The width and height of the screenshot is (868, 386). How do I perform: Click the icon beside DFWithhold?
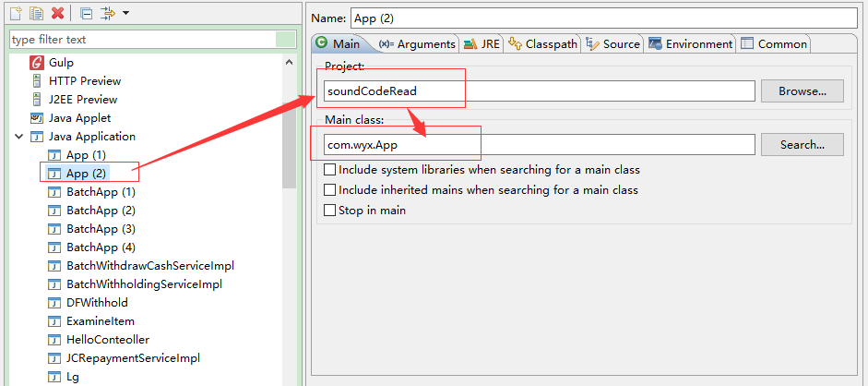54,303
